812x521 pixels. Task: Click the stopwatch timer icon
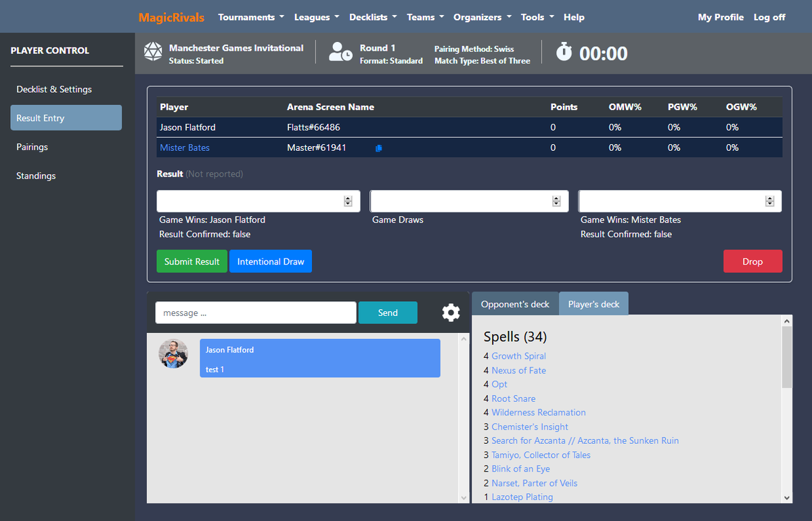point(564,51)
